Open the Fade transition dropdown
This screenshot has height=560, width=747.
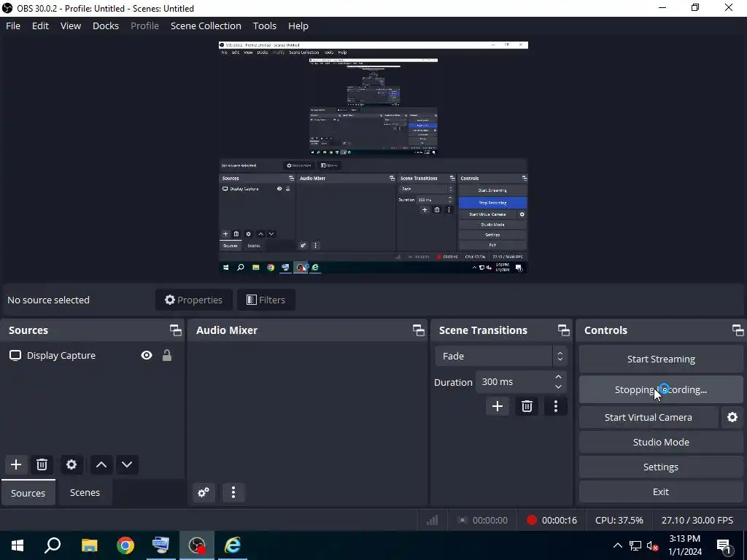pyautogui.click(x=500, y=356)
